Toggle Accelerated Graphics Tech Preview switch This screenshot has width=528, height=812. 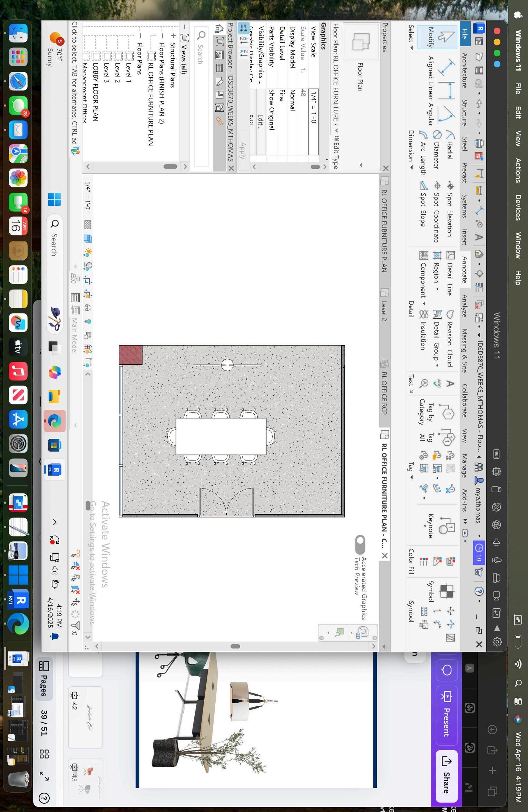click(360, 544)
